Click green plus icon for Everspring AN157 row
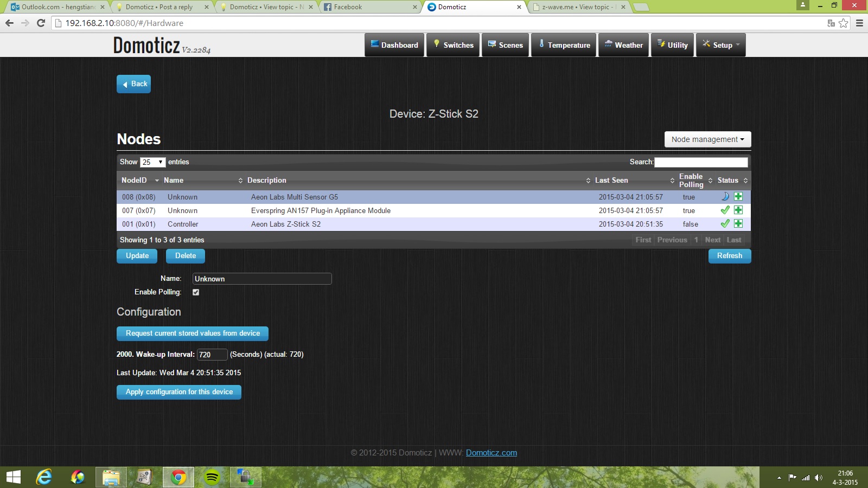This screenshot has width=868, height=488. (738, 210)
